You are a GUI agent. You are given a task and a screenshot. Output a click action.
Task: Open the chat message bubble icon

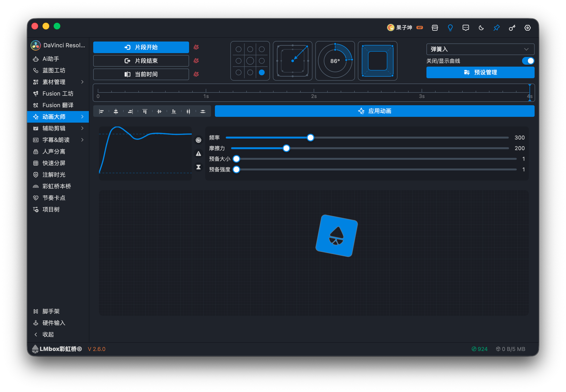click(x=466, y=28)
